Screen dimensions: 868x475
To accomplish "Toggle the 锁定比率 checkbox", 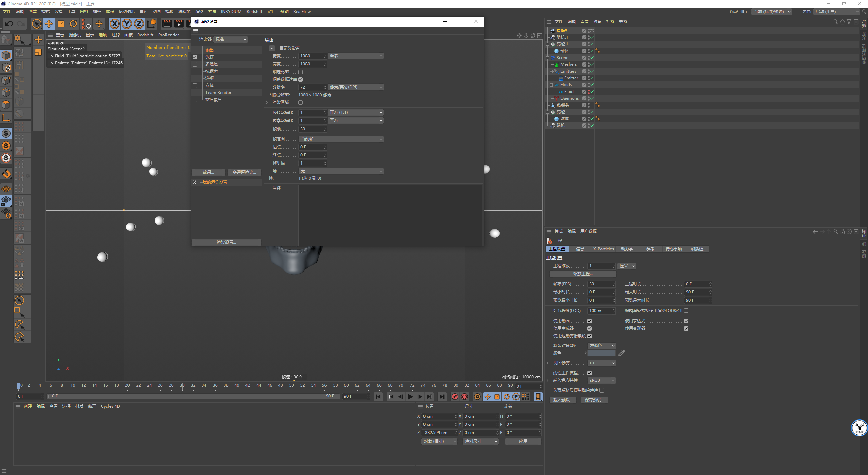I will click(300, 72).
